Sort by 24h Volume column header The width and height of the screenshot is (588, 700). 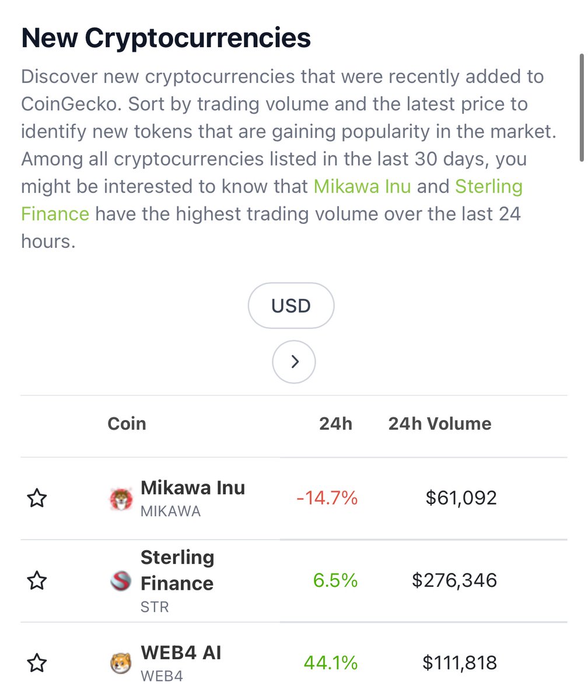tap(440, 423)
